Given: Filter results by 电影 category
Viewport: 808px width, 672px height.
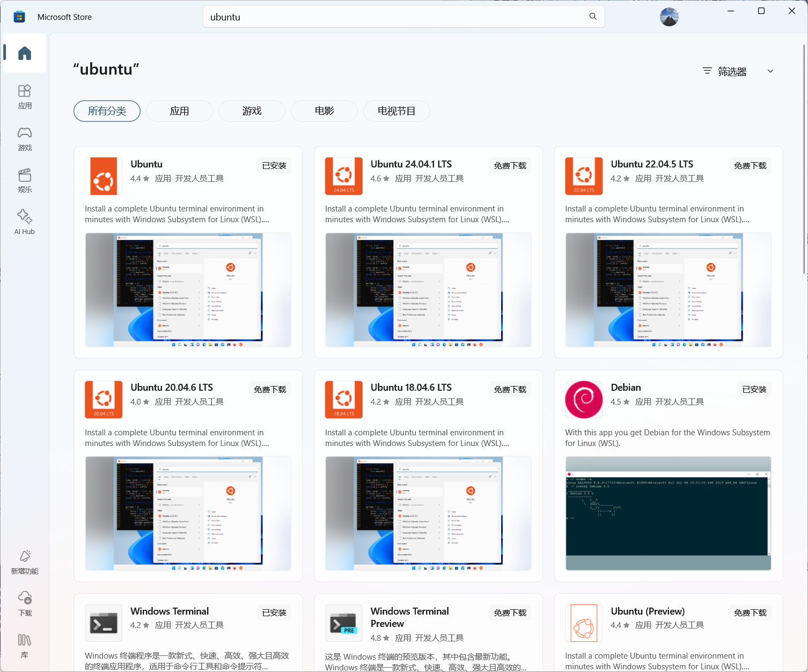Looking at the screenshot, I should (x=324, y=111).
